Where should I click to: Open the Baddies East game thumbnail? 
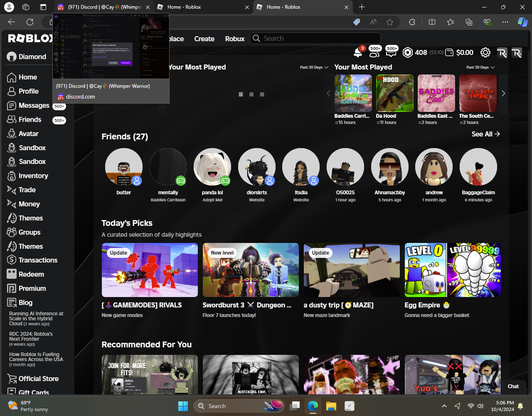436,93
